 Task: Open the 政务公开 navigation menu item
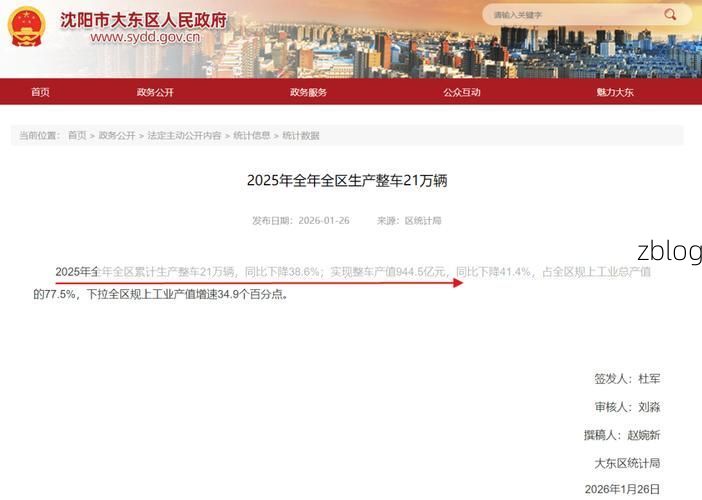tap(155, 92)
